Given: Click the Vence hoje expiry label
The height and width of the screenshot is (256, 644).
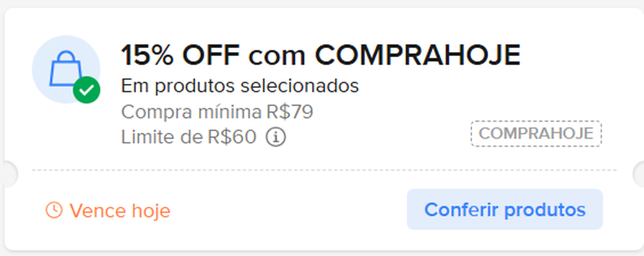Looking at the screenshot, I should coord(119,210).
